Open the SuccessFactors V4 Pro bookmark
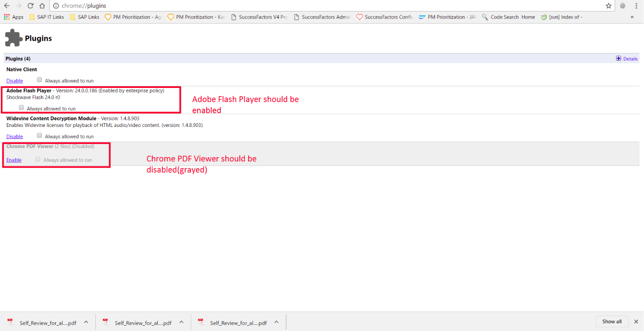The height and width of the screenshot is (331, 644). [259, 17]
